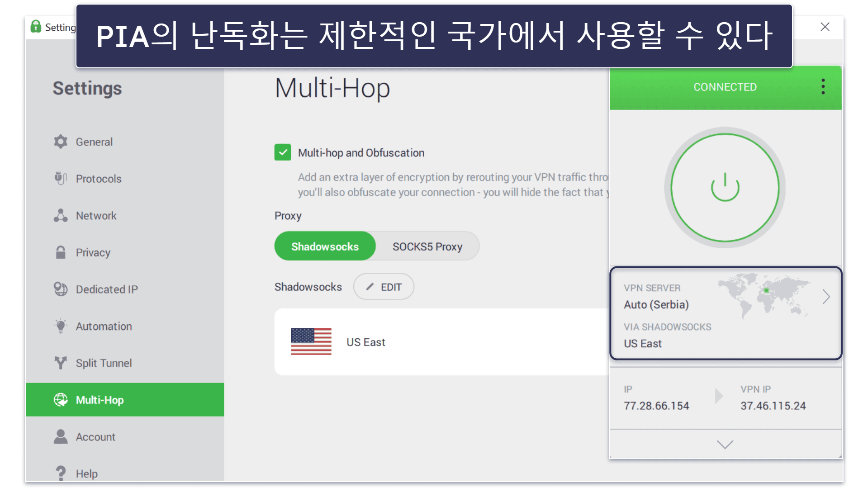Toggle the VPN power button
868x488 pixels.
725,187
